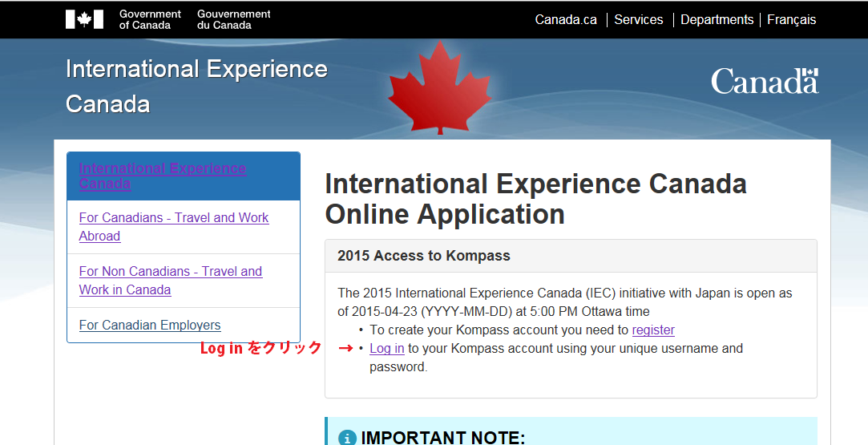
Task: Click the Gouvernement du Canada header text
Action: coord(233,19)
